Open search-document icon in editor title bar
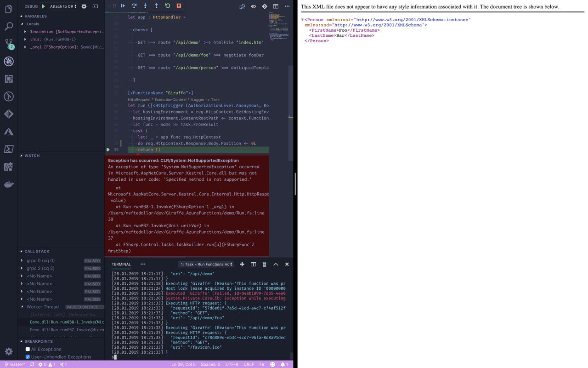 (x=242, y=6)
